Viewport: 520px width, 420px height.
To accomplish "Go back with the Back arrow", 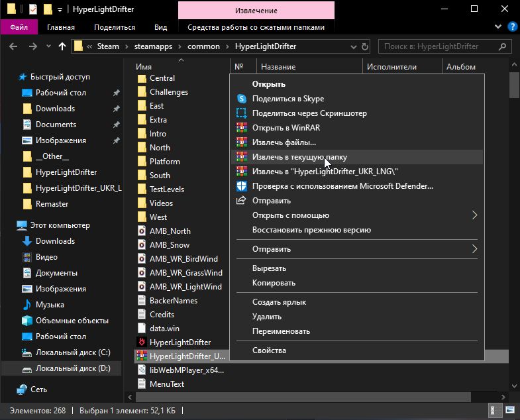I will point(13,46).
